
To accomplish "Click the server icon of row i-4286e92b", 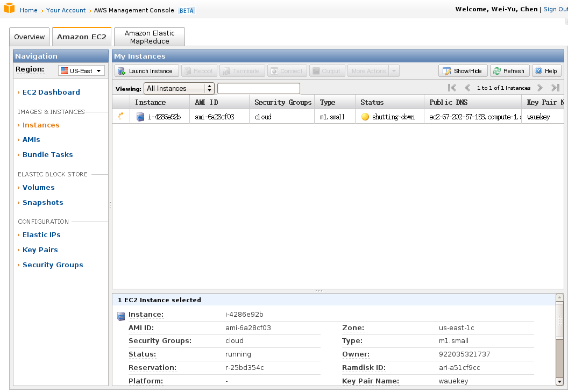I will click(140, 117).
